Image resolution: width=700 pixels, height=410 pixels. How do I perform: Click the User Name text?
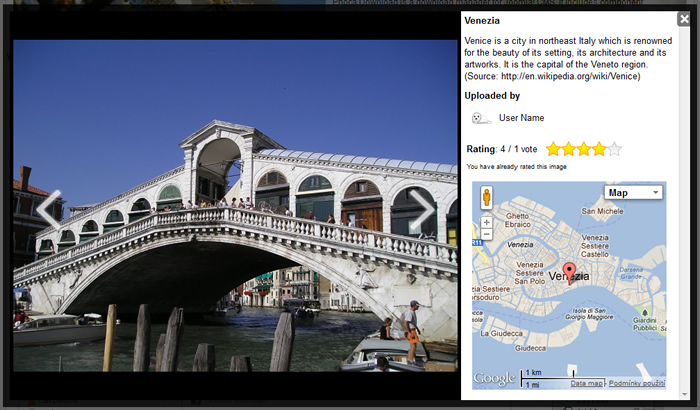521,118
